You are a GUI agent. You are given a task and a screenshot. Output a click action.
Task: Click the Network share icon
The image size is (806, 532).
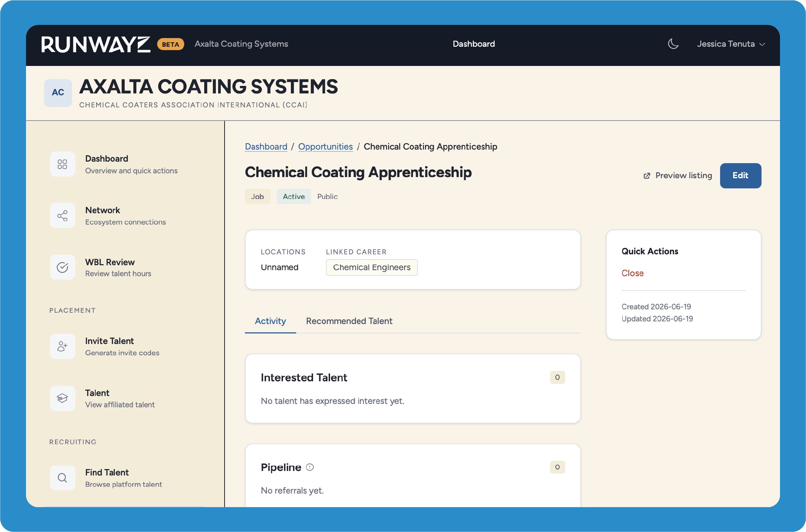tap(63, 216)
